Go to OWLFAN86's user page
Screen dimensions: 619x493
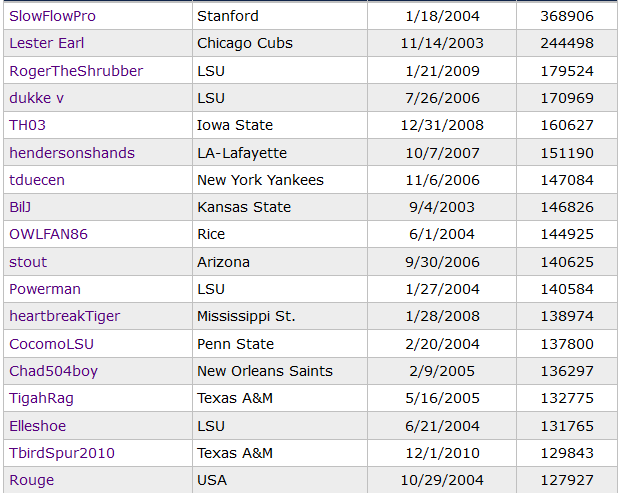point(48,234)
